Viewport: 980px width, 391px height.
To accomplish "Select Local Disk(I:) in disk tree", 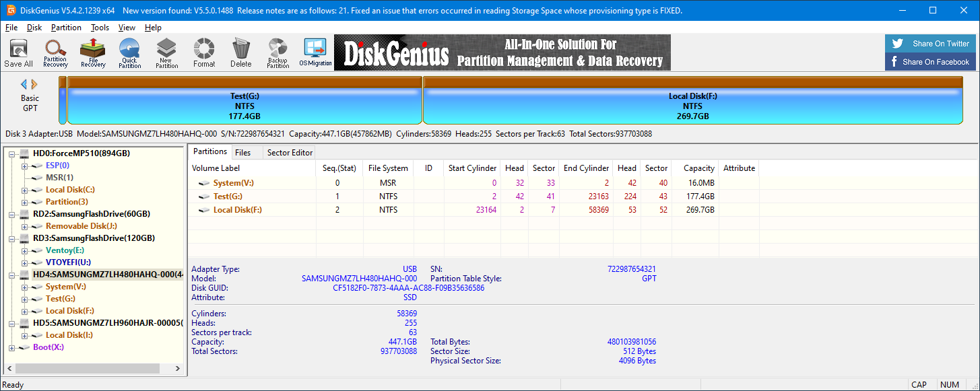I will (69, 335).
